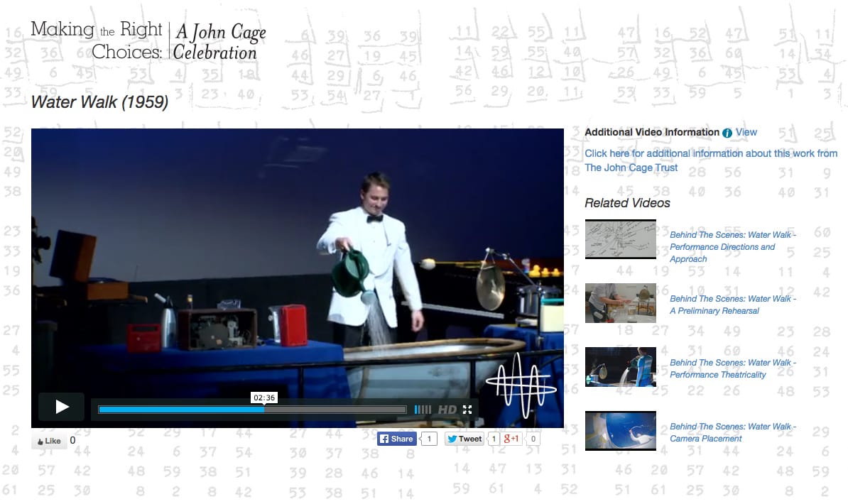This screenshot has height=504, width=848.
Task: Open Behind The Scenes: Camera Placement
Action: click(x=732, y=432)
